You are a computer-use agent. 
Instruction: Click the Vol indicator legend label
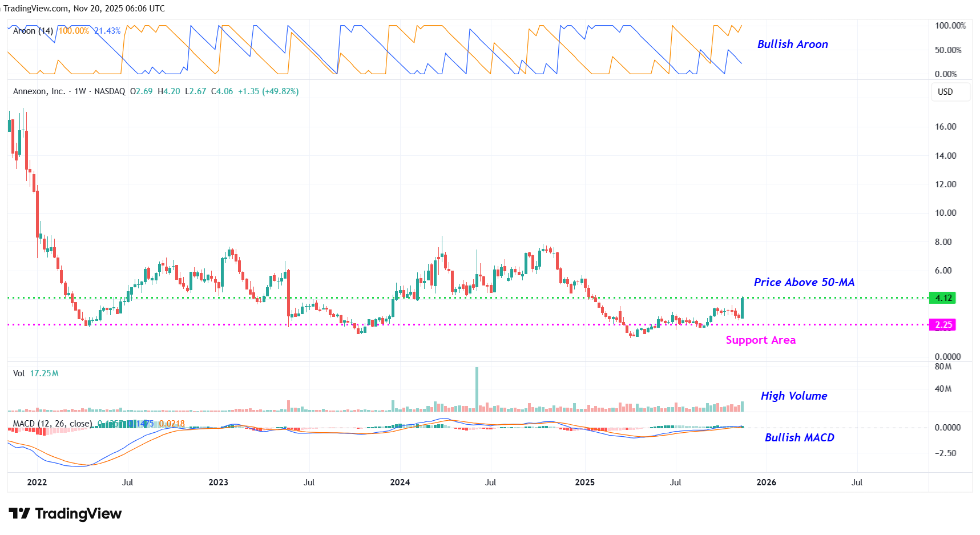[19, 373]
